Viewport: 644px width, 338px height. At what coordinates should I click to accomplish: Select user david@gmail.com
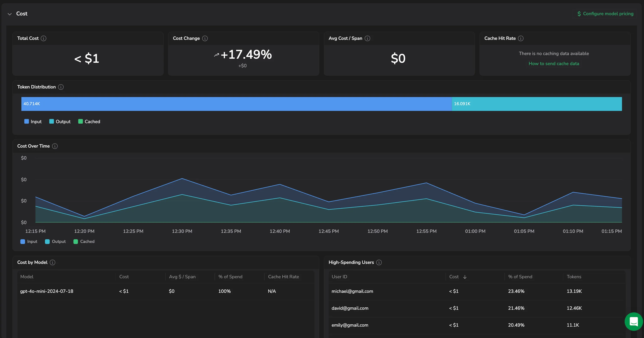(x=350, y=308)
